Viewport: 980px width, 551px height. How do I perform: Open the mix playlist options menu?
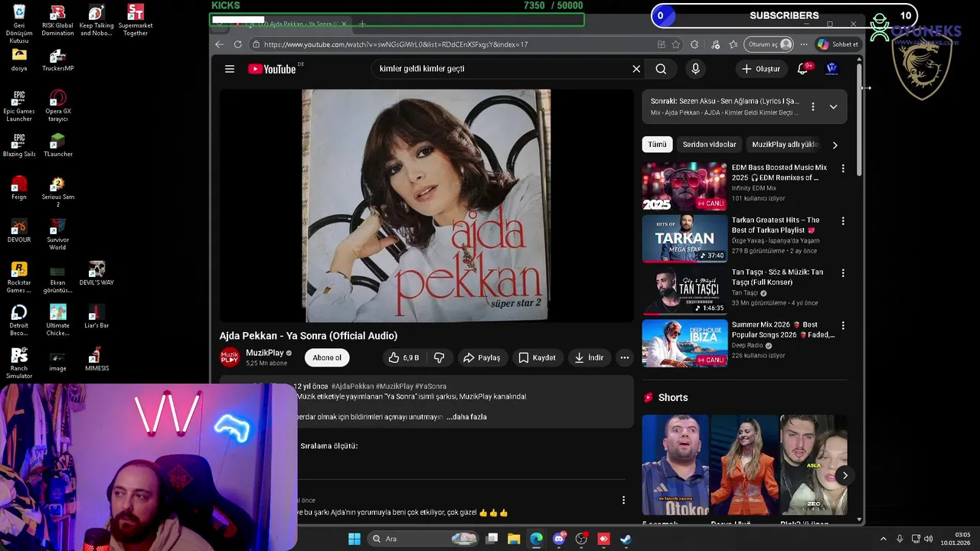tap(813, 107)
